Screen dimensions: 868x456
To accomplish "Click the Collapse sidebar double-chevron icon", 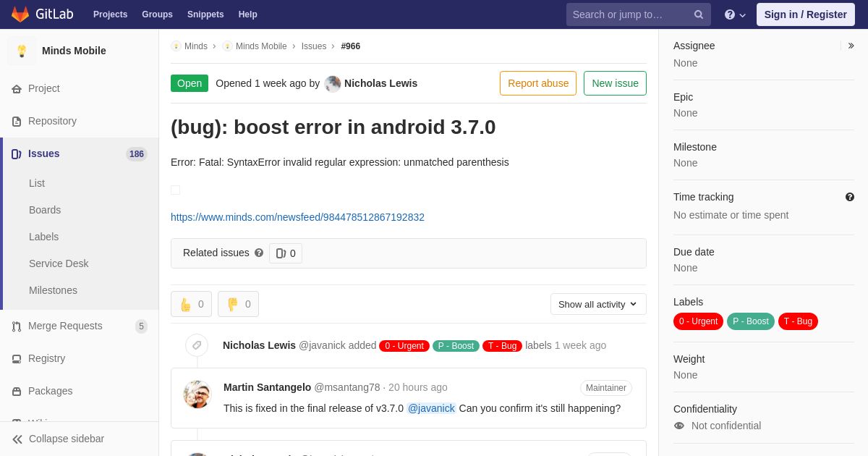I will (17, 439).
